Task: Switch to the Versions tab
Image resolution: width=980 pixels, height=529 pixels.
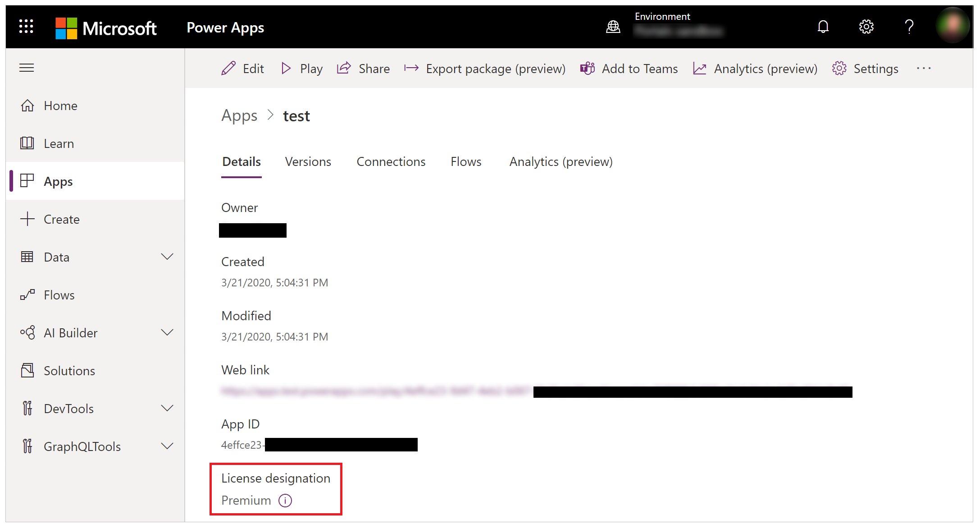Action: click(309, 161)
